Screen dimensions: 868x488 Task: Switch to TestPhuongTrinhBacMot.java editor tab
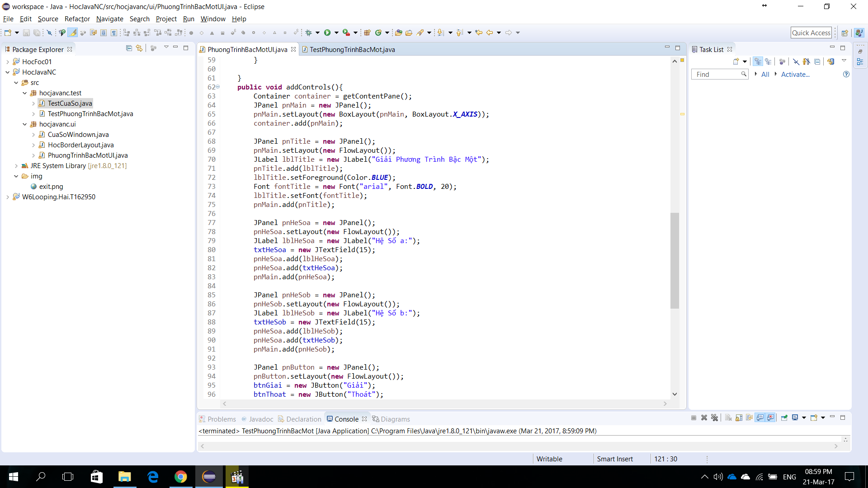352,50
